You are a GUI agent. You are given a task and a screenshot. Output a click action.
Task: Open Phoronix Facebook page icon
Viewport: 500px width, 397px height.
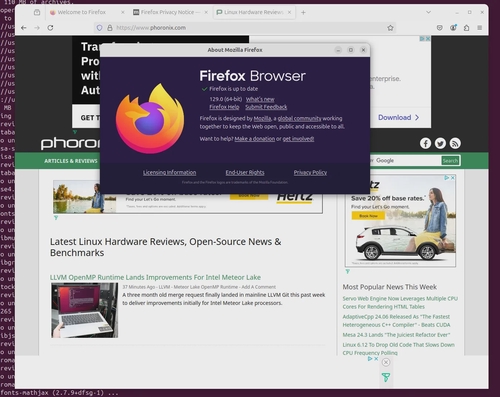425,143
